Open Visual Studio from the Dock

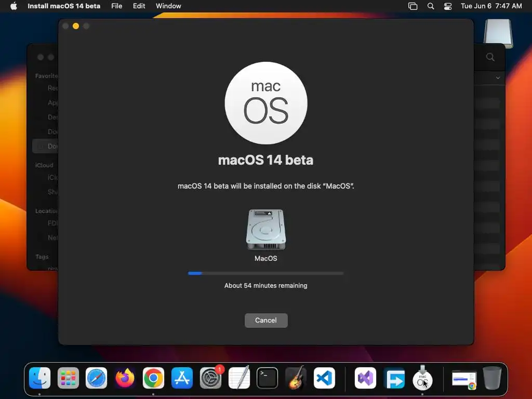[365, 378]
